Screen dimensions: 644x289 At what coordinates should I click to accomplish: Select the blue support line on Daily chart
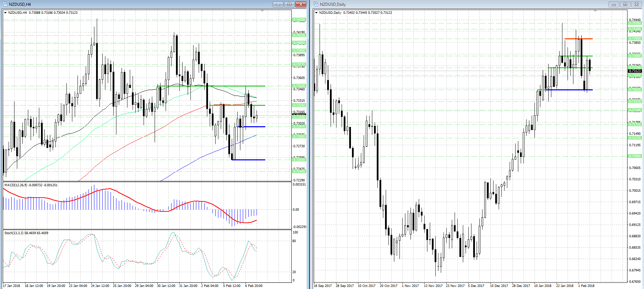point(565,90)
